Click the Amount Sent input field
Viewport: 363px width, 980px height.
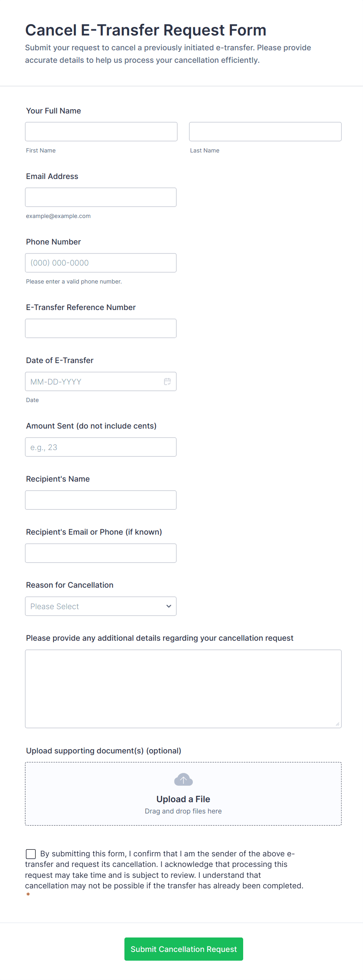(x=101, y=447)
